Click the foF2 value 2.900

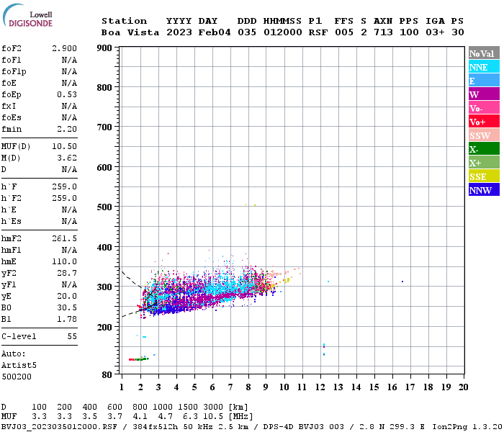[x=64, y=48]
